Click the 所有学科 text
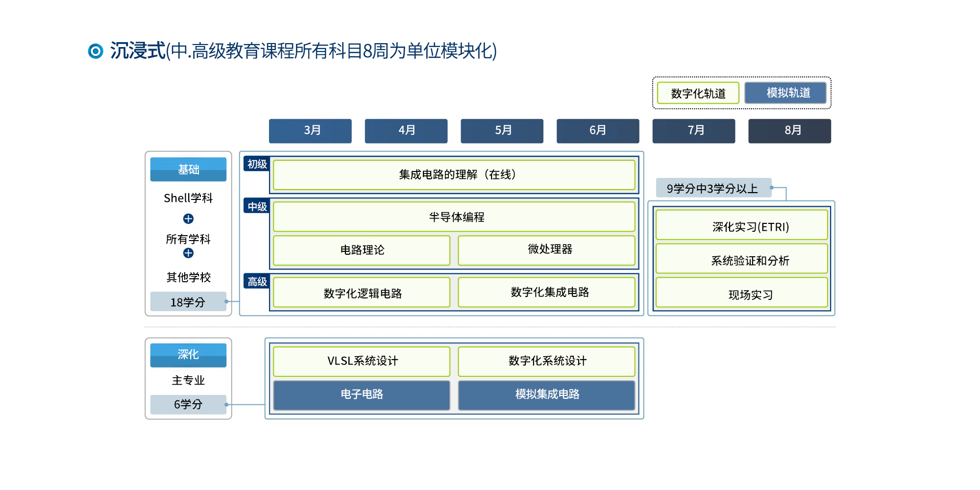Image resolution: width=980 pixels, height=490 pixels. pos(188,239)
